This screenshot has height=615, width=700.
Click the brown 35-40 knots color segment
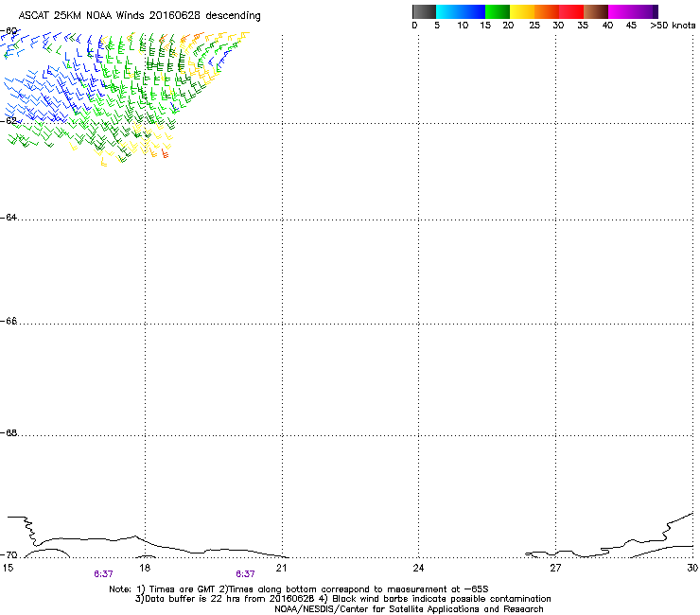(x=596, y=11)
